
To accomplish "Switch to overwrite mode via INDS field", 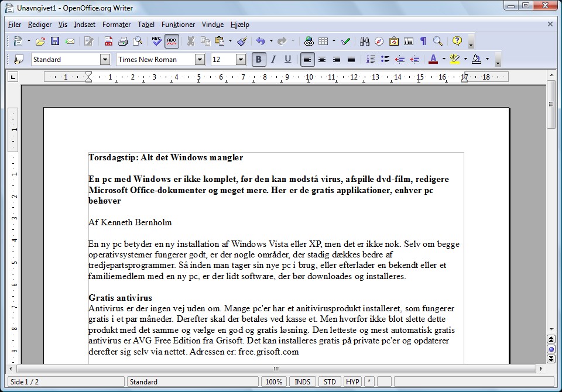I will click(302, 381).
